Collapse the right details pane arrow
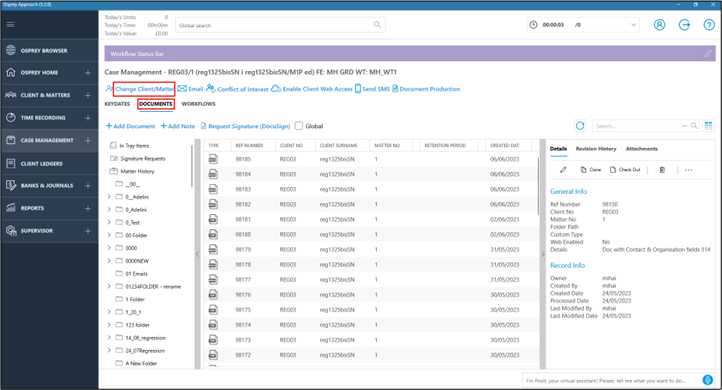722x390 pixels. click(542, 254)
